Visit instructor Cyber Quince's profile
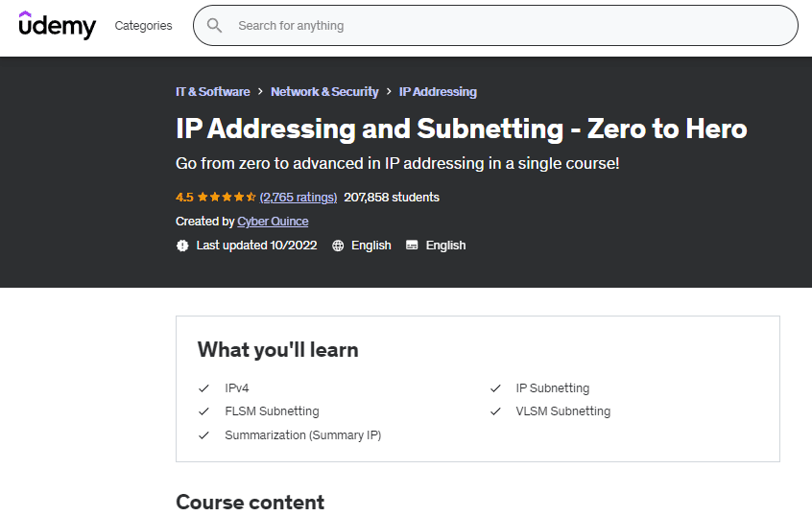The height and width of the screenshot is (516, 812). point(273,222)
